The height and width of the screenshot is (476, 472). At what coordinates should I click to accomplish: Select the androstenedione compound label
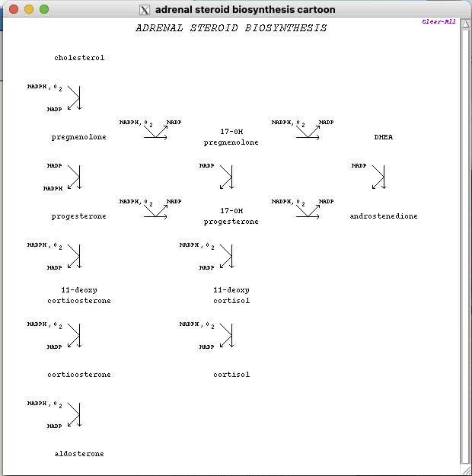(x=384, y=216)
